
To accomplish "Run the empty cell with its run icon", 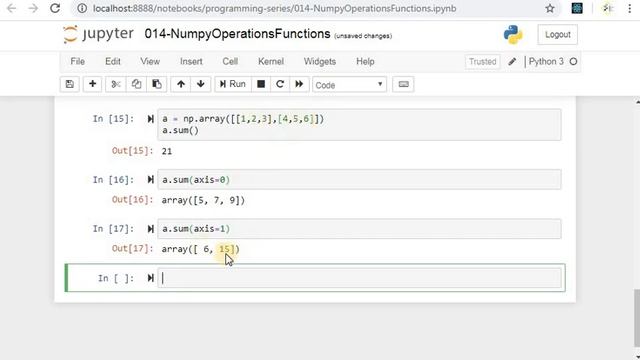I will pyautogui.click(x=151, y=278).
